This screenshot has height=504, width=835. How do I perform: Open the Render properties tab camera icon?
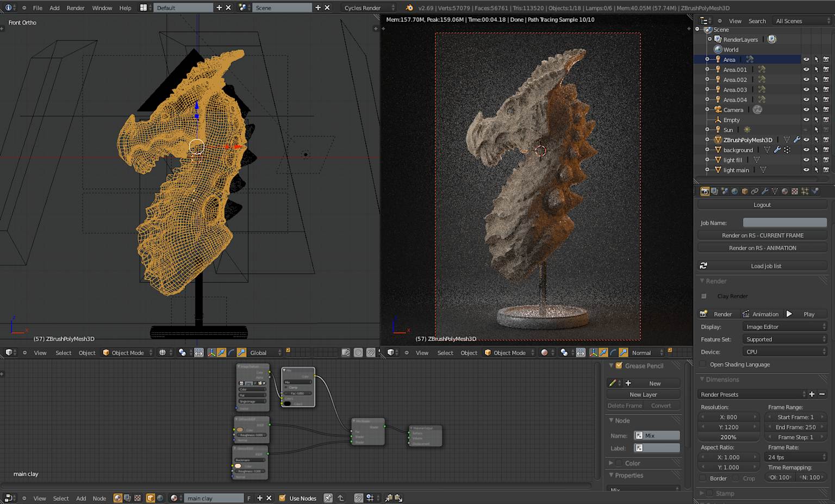[705, 191]
